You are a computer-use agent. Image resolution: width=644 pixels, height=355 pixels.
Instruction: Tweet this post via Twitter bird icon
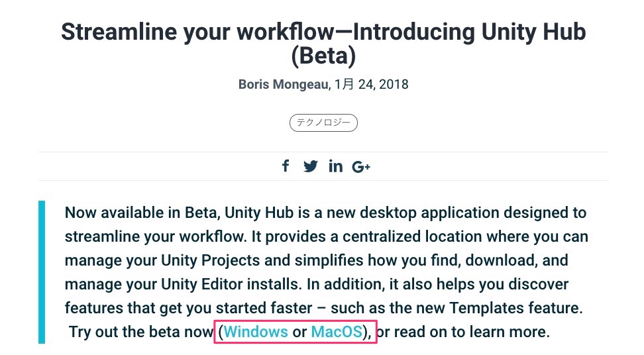(311, 166)
